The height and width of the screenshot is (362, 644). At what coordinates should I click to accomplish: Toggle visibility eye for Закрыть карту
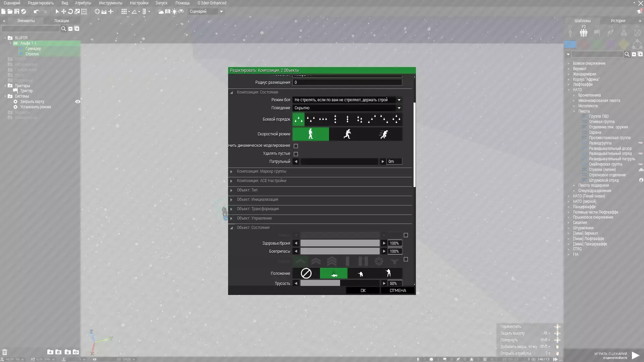[77, 102]
